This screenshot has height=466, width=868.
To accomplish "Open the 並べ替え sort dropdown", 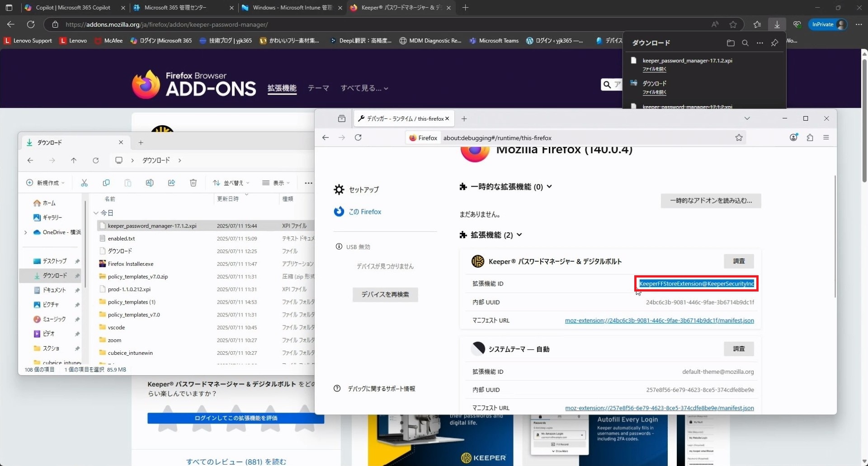I will click(x=231, y=183).
